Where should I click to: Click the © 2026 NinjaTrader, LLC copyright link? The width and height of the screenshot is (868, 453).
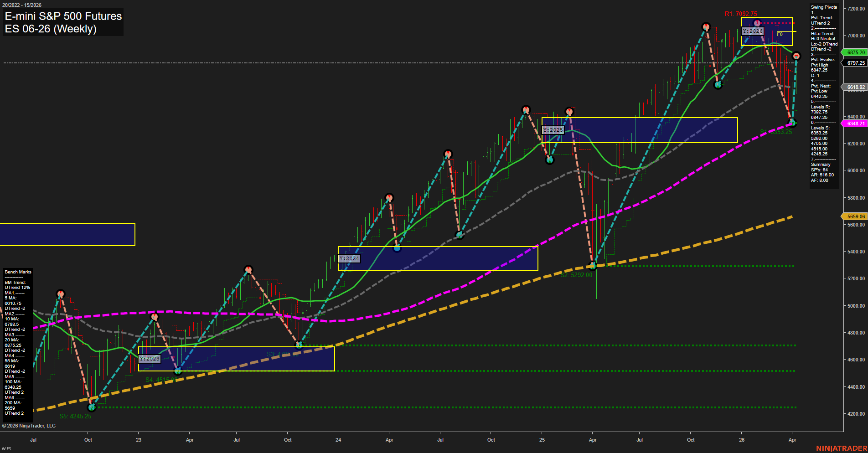29,426
